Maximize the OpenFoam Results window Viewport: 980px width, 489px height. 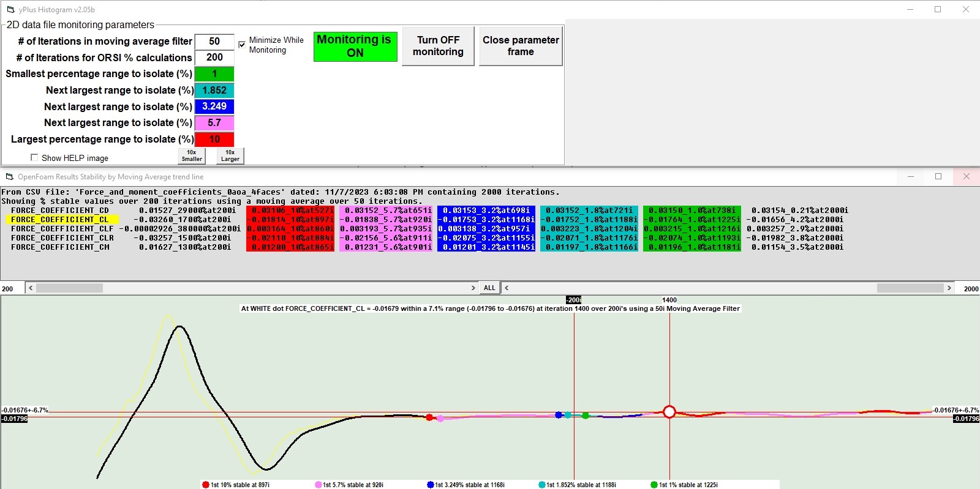point(938,176)
